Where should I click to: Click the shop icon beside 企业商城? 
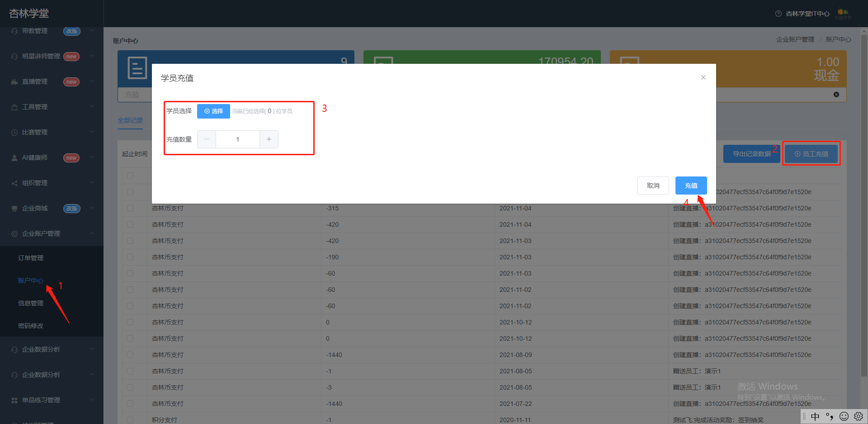[x=14, y=209]
